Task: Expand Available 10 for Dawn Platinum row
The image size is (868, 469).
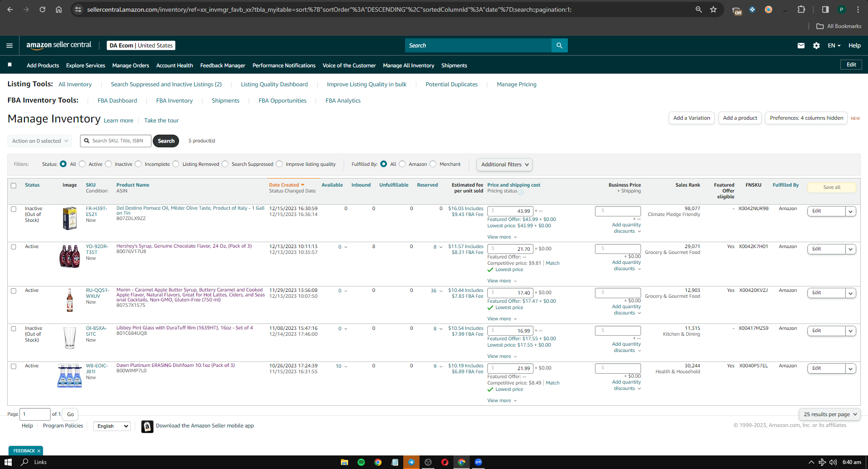Action: click(341, 366)
